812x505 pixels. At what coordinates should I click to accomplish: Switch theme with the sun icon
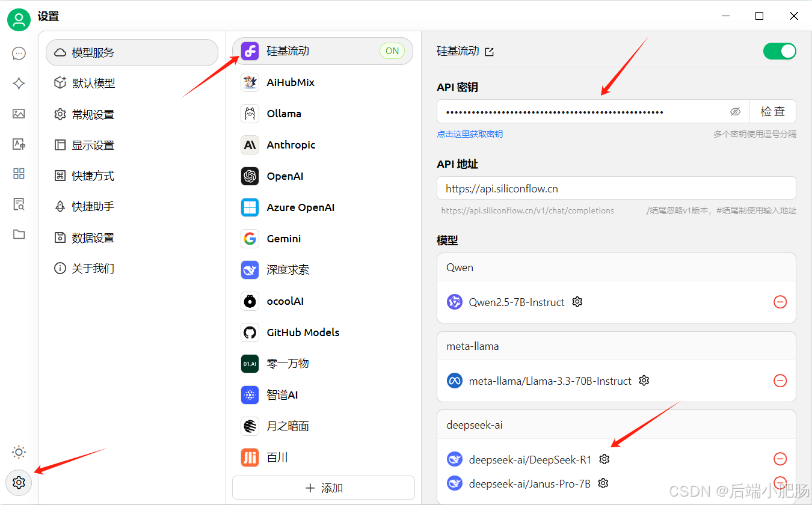point(19,452)
